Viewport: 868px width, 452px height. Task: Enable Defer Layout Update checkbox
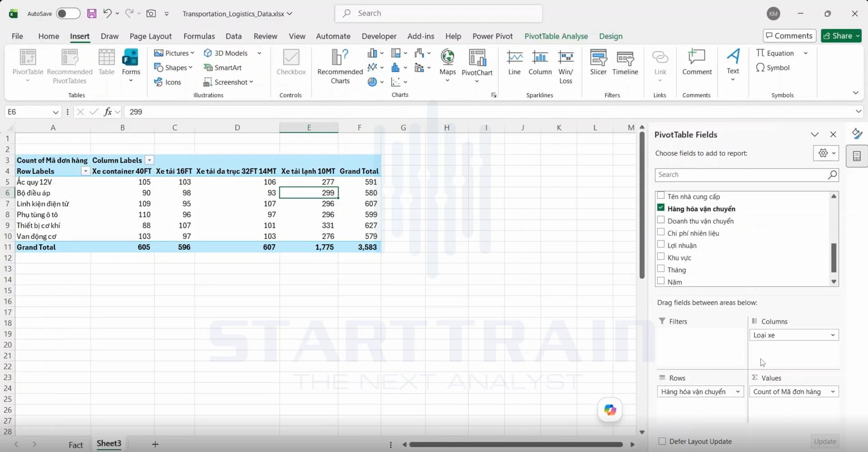tap(662, 441)
